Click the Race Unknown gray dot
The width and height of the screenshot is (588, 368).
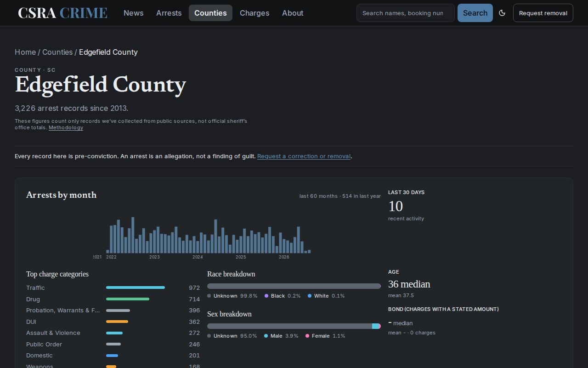[x=209, y=296]
